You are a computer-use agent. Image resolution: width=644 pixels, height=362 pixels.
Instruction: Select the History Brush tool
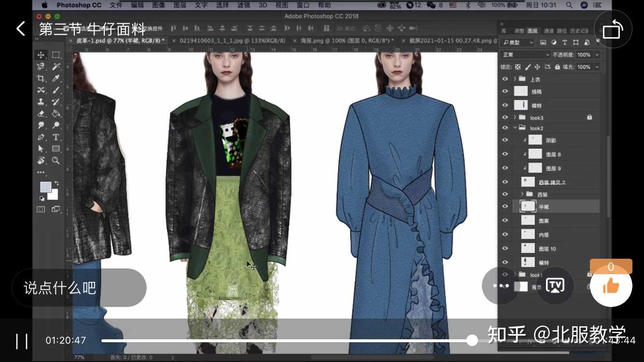pos(56,102)
